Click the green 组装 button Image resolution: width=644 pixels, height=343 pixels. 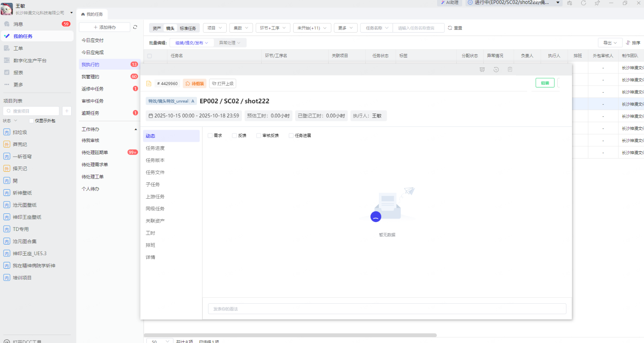545,83
